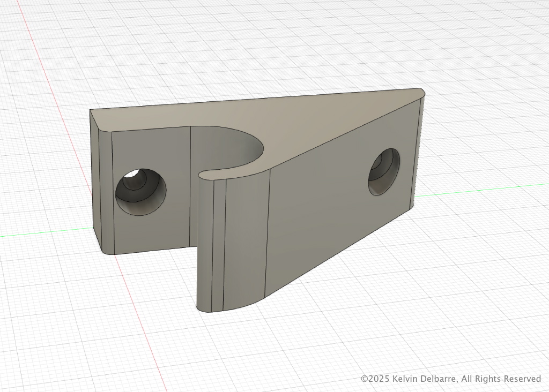549x392 pixels.
Task: Select the rounded top-right corner of the bracket
Action: coord(421,92)
